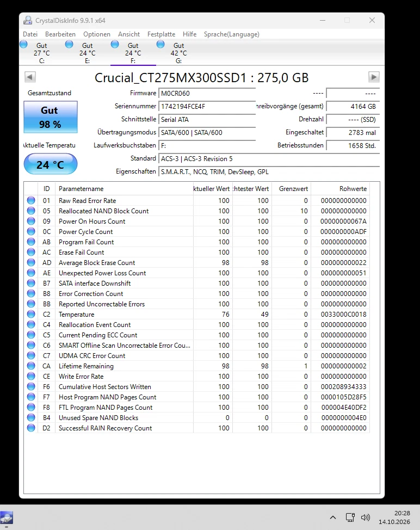The width and height of the screenshot is (420, 530).
Task: Click status orb for Current Pending ECC Count
Action: tap(31, 335)
